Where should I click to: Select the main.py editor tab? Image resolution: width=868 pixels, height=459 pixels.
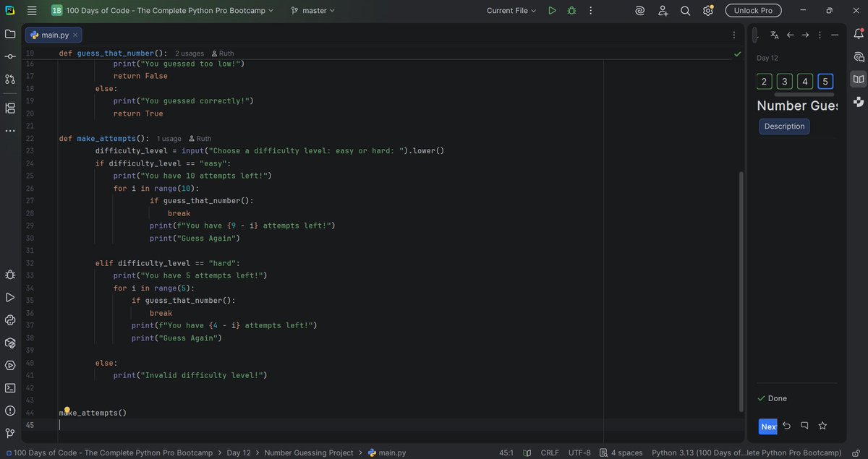click(54, 35)
